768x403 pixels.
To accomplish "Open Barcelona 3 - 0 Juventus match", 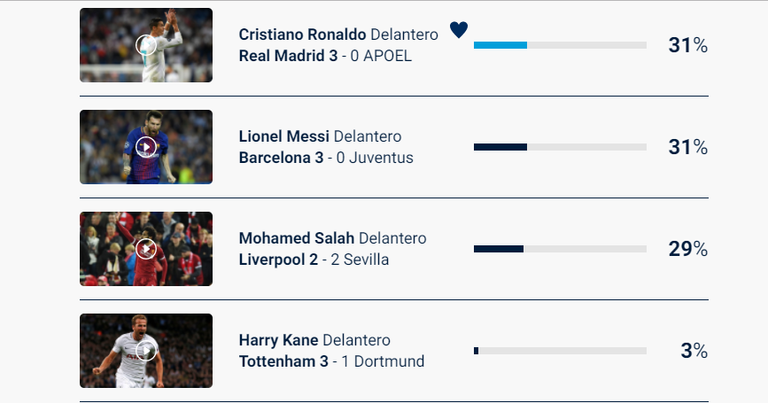I will coord(326,158).
